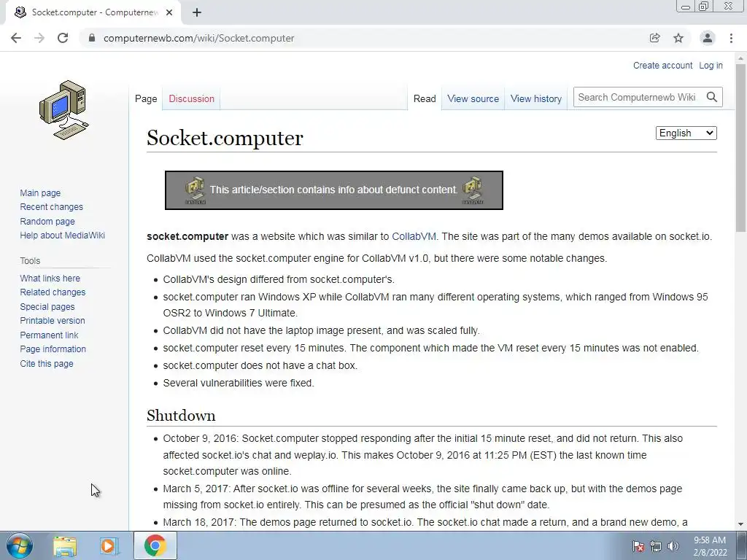Open the Windows Start button
Viewport: 747px width, 560px height.
[x=19, y=545]
